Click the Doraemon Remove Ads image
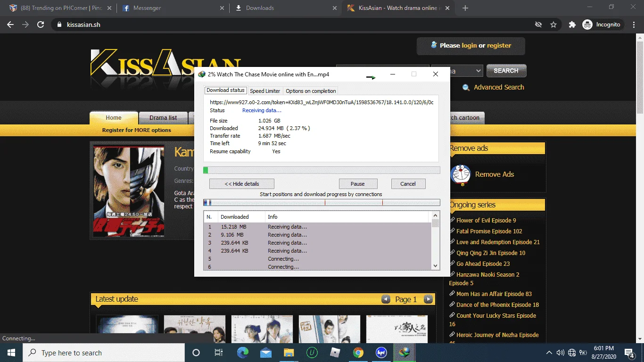This screenshot has height=362, width=644. click(x=461, y=175)
